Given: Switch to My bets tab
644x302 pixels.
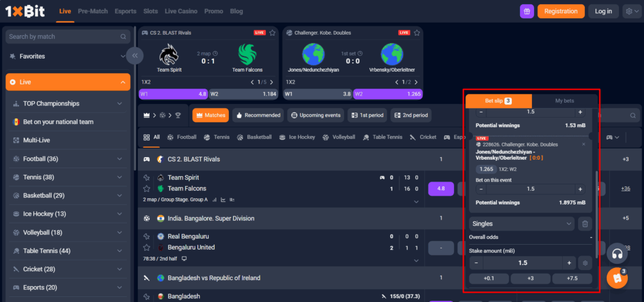Looking at the screenshot, I should click(564, 101).
